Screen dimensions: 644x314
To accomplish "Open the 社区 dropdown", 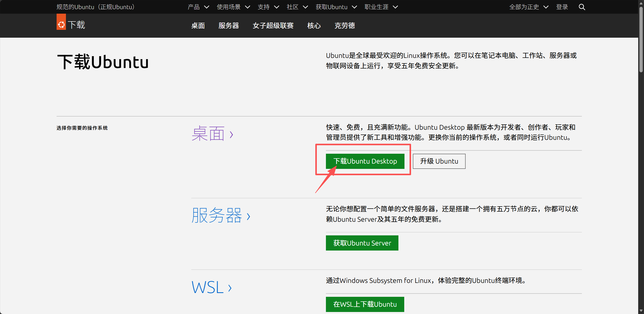I will pos(297,7).
